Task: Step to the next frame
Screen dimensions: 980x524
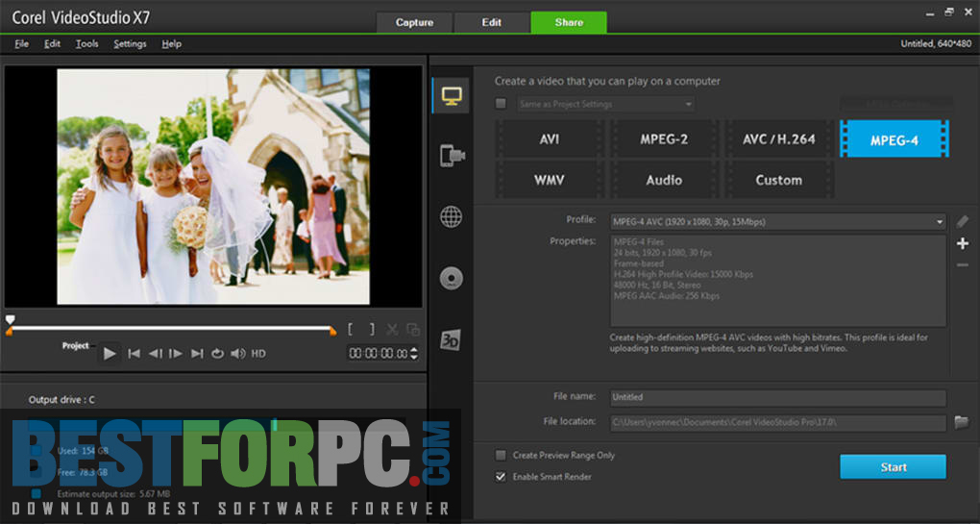Action: (176, 354)
